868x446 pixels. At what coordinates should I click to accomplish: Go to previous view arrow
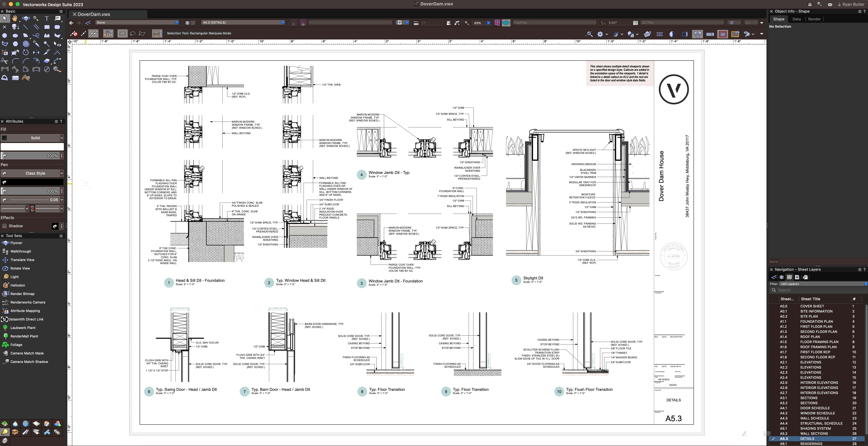tap(71, 23)
